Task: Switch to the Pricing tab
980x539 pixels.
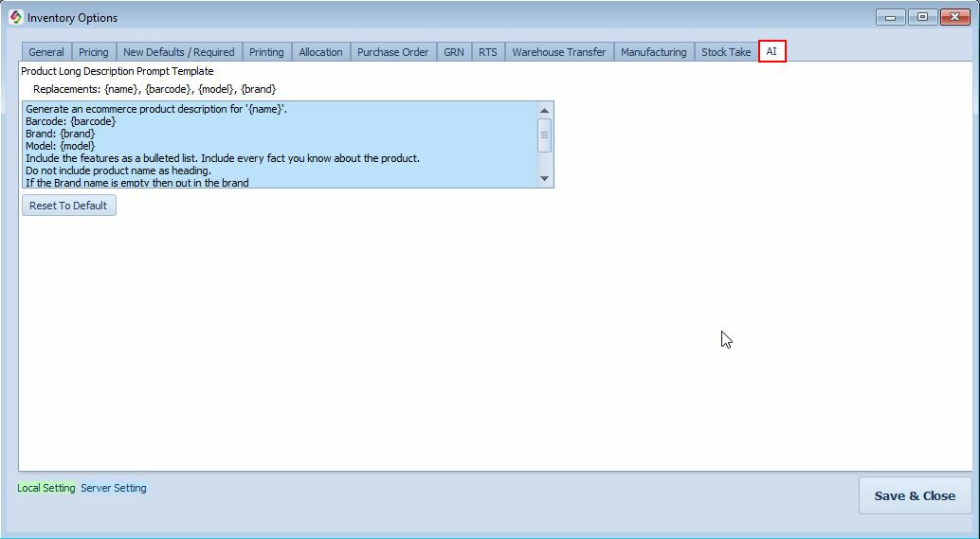Action: click(x=94, y=52)
